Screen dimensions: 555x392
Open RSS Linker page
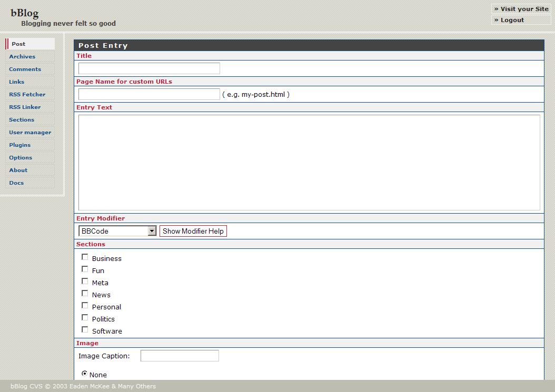point(30,107)
